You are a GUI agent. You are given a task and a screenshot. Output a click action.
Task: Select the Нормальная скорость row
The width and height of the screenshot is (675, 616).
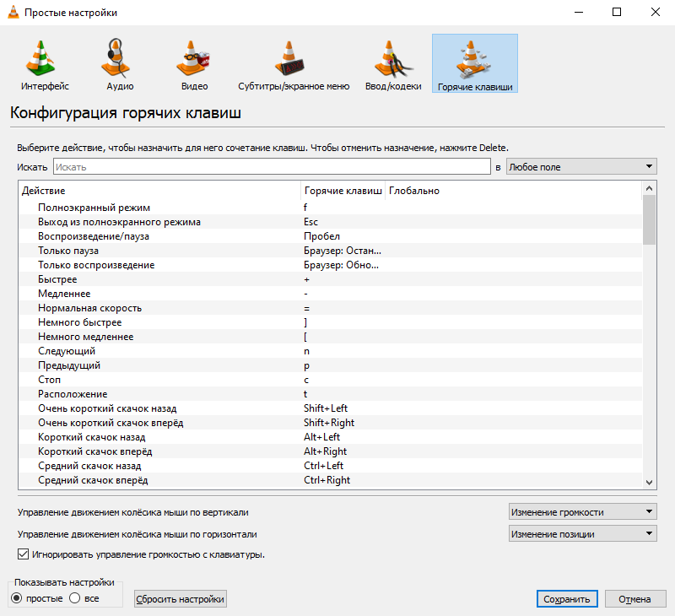(330, 308)
